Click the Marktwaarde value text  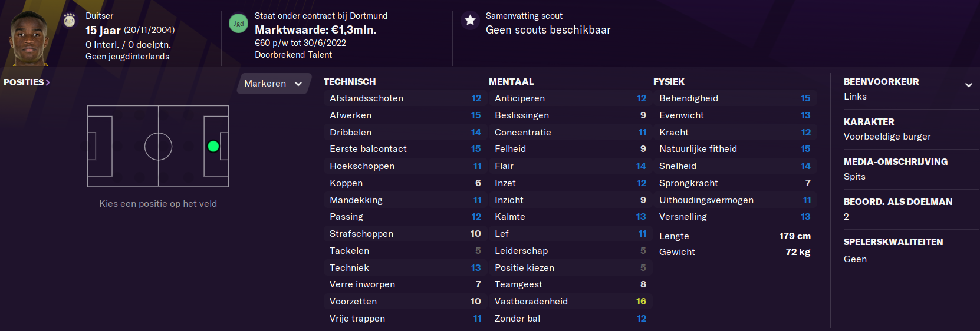[x=315, y=29]
